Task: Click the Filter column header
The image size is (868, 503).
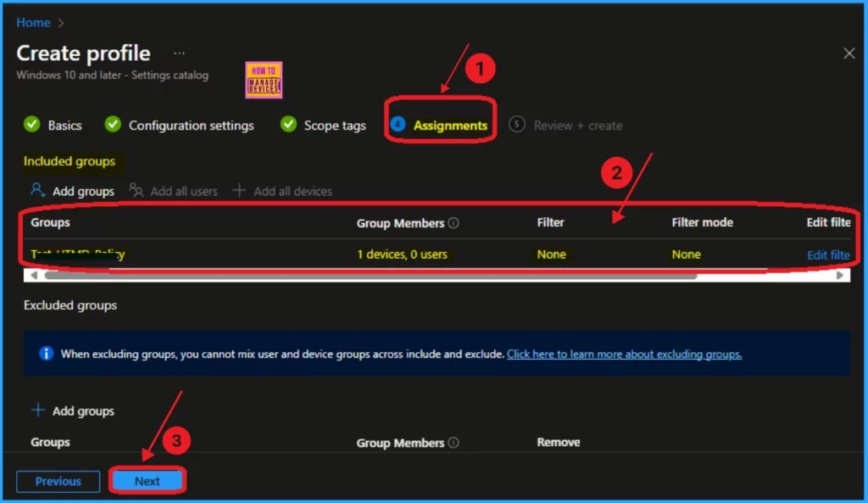Action: [x=550, y=222]
